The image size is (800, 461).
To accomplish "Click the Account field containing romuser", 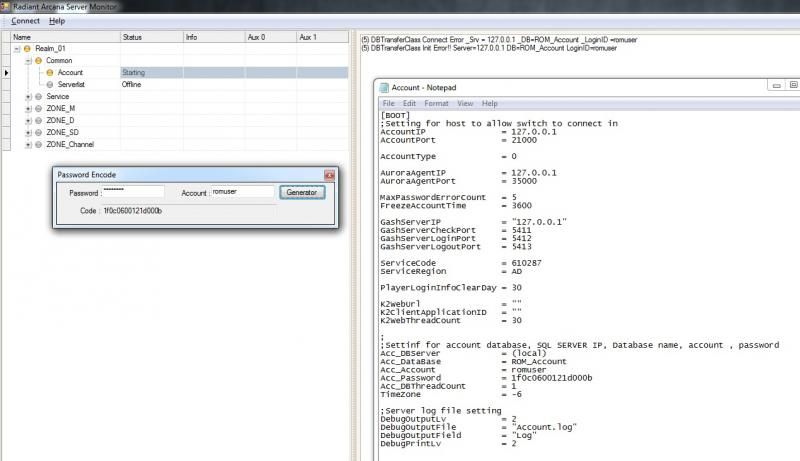I will 242,192.
